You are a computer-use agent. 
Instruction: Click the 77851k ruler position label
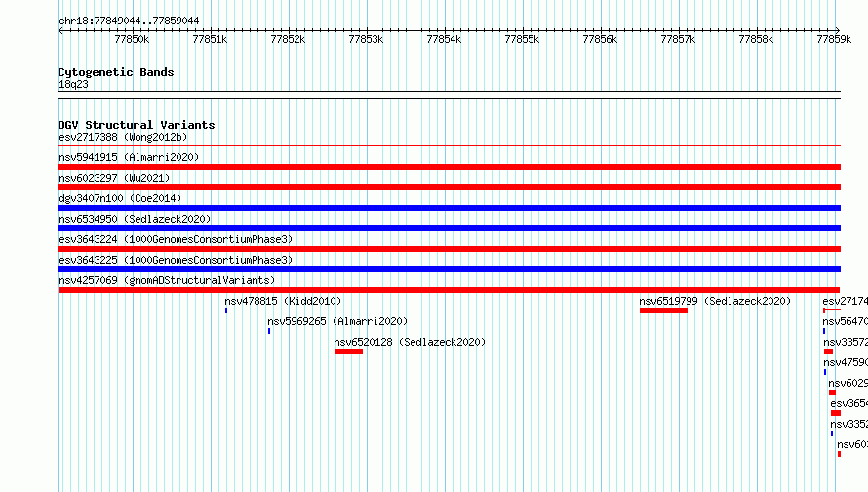[210, 39]
